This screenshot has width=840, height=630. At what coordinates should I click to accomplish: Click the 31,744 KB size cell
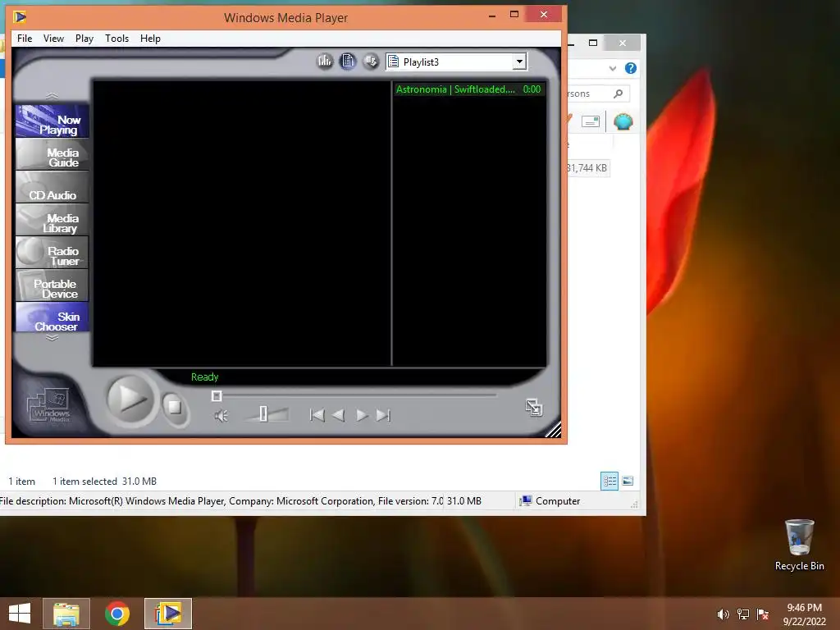[x=587, y=168]
